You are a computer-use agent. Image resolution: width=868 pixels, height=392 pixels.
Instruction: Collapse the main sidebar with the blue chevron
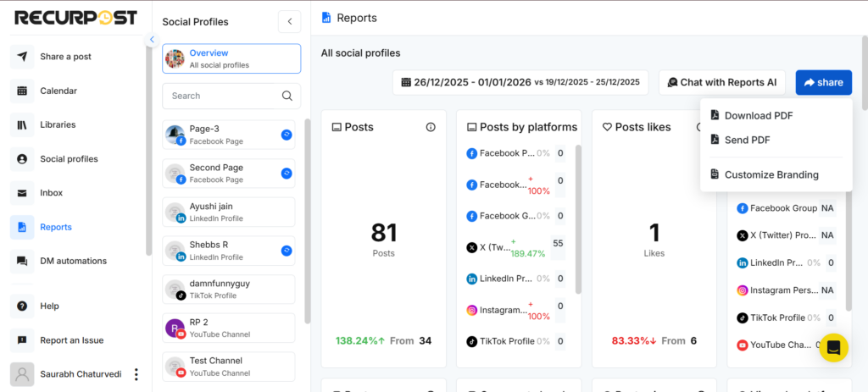point(152,40)
